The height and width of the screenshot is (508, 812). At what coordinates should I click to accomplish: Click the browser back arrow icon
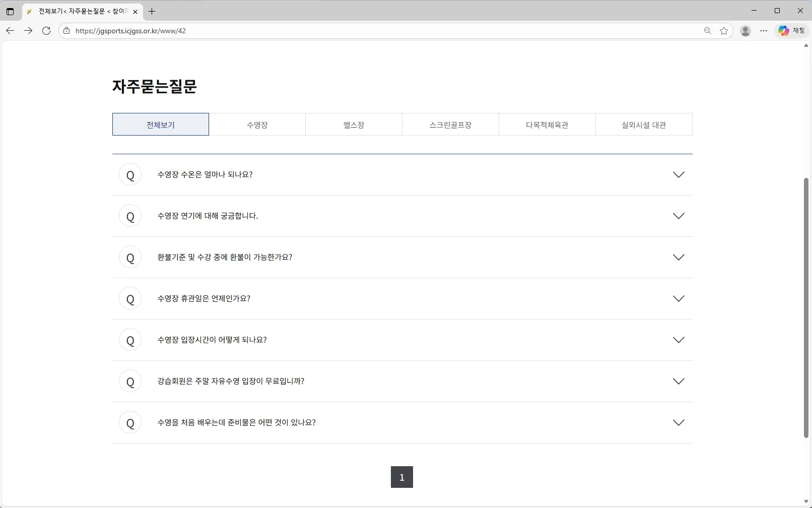10,31
